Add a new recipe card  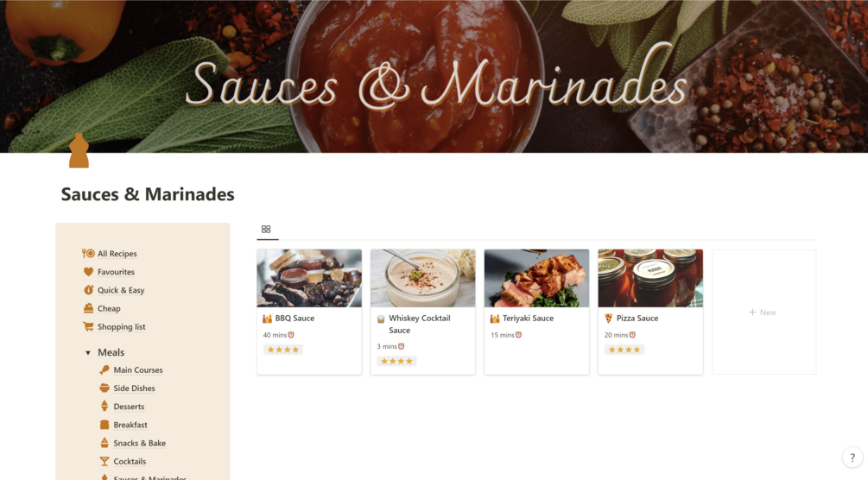763,313
